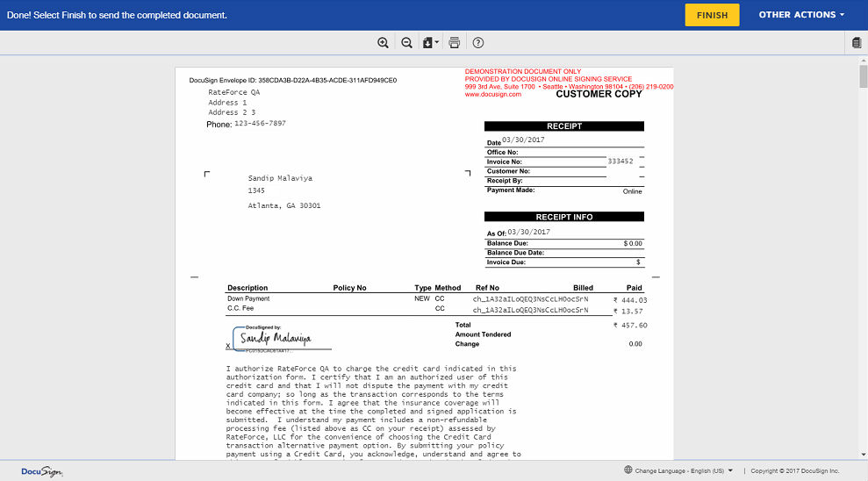Click the Ref No column header
Viewport: 868px width, 481px height.
tap(487, 288)
